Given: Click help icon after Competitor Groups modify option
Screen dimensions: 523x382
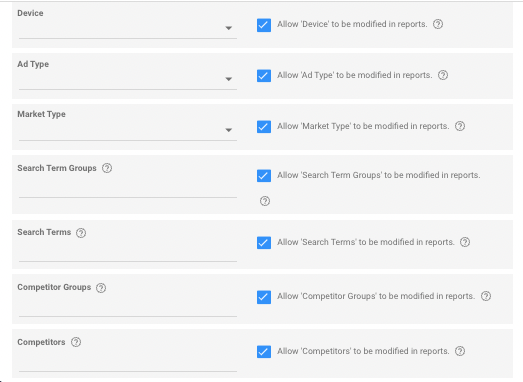Looking at the screenshot, I should coord(486,296).
